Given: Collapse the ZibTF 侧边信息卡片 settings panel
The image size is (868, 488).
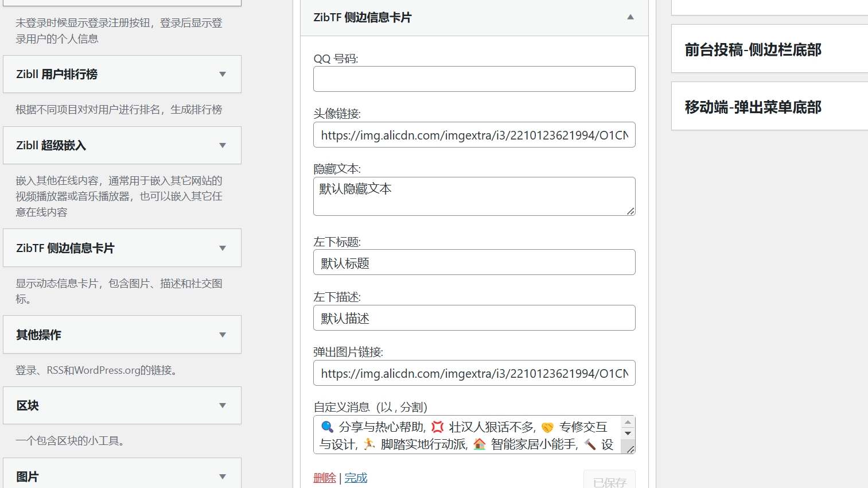Looking at the screenshot, I should pyautogui.click(x=629, y=17).
